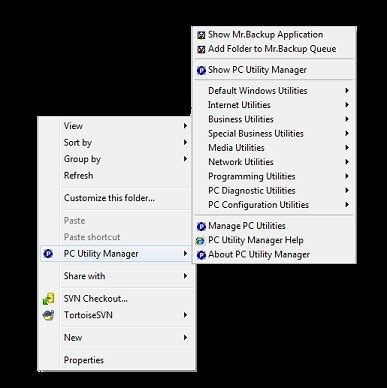Choose Refresh in the context menu
Viewport: 387px width, 388px height.
pyautogui.click(x=116, y=176)
